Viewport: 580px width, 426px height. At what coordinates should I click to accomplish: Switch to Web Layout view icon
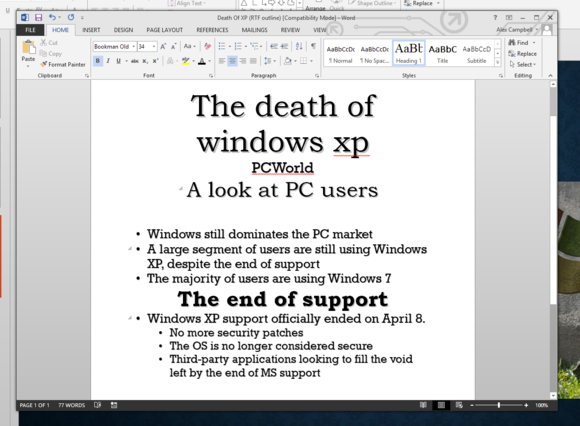coord(459,405)
